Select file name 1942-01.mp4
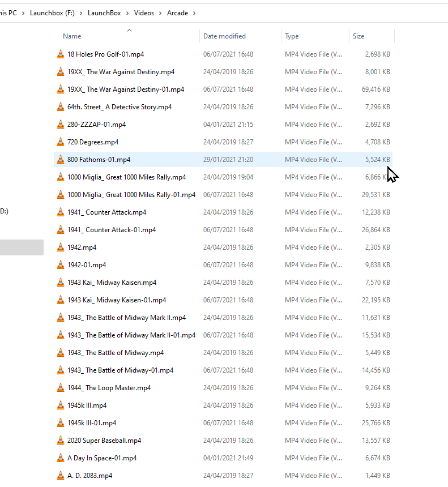The width and height of the screenshot is (448, 487). pos(87,264)
